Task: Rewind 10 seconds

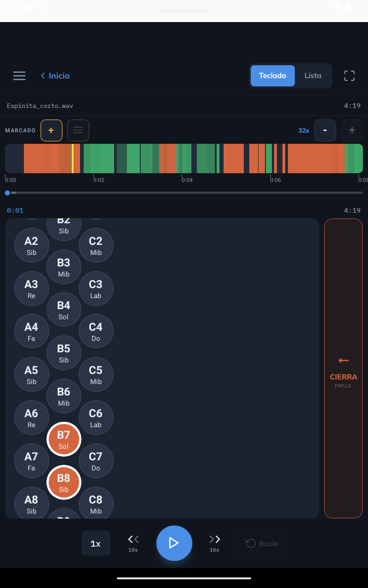Action: click(x=133, y=543)
